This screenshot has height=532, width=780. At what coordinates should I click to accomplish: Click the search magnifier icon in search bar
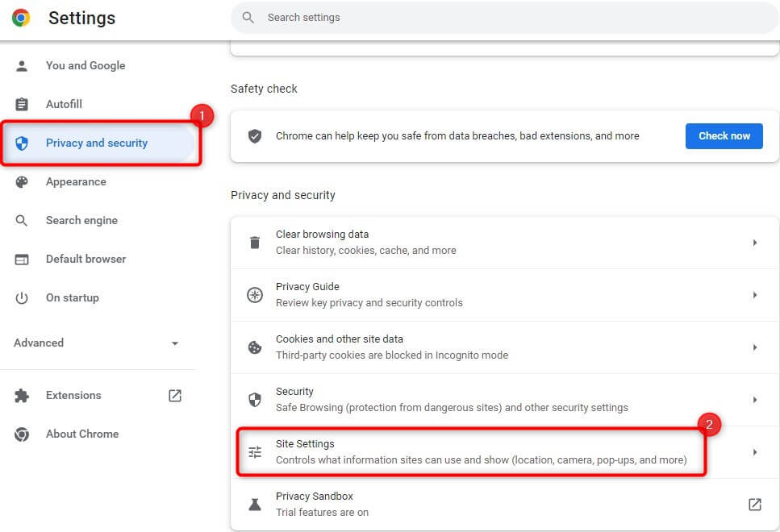[248, 18]
